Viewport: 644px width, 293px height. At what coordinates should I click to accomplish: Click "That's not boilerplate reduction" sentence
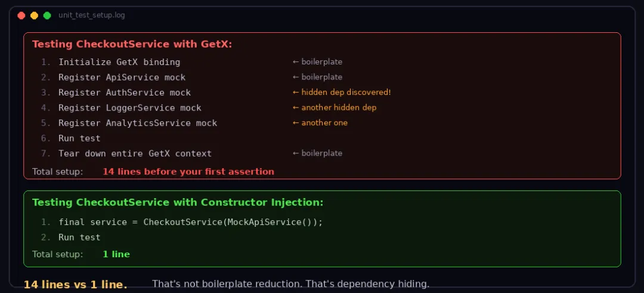coord(291,283)
